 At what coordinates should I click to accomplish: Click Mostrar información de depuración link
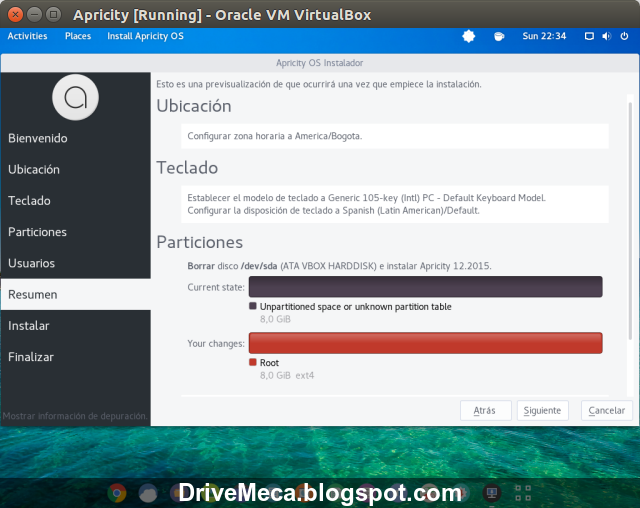tap(75, 416)
